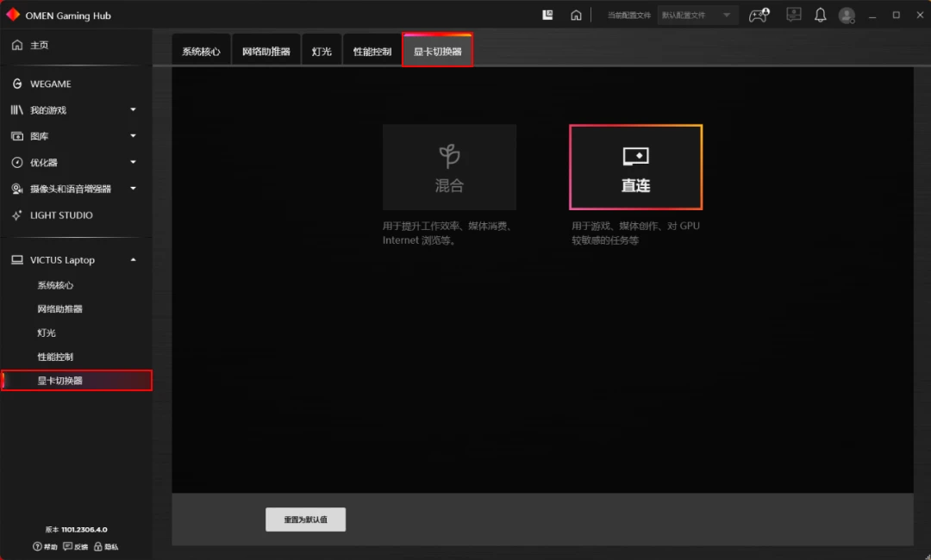Image resolution: width=931 pixels, height=560 pixels.
Task: Choose the 混合 graphics mode card
Action: tap(449, 167)
